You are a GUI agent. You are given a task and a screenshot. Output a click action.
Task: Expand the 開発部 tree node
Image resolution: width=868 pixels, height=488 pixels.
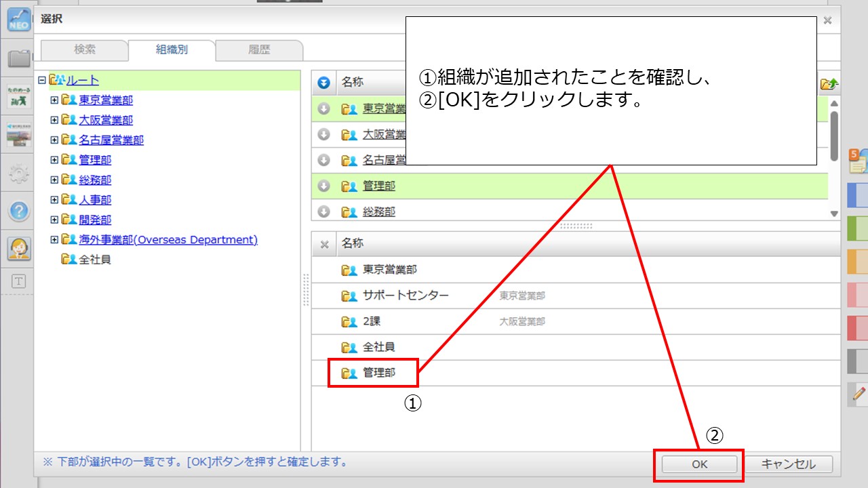point(54,220)
